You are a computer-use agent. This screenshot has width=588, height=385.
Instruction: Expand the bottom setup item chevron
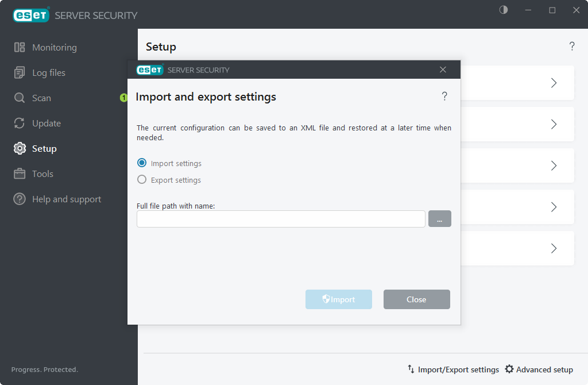[x=554, y=248]
